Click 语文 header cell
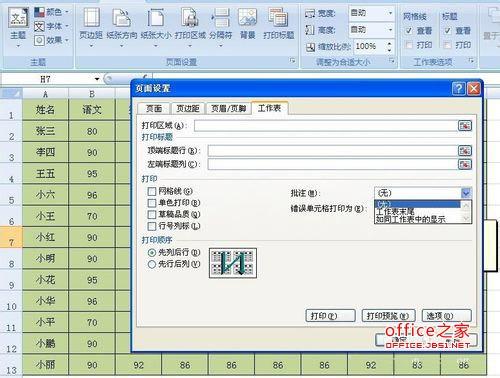The height and width of the screenshot is (378, 500). [x=92, y=110]
